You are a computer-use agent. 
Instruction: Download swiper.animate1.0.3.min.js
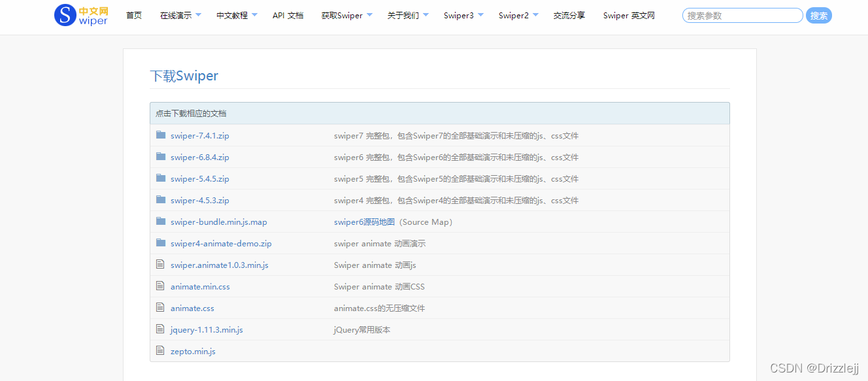pyautogui.click(x=220, y=265)
